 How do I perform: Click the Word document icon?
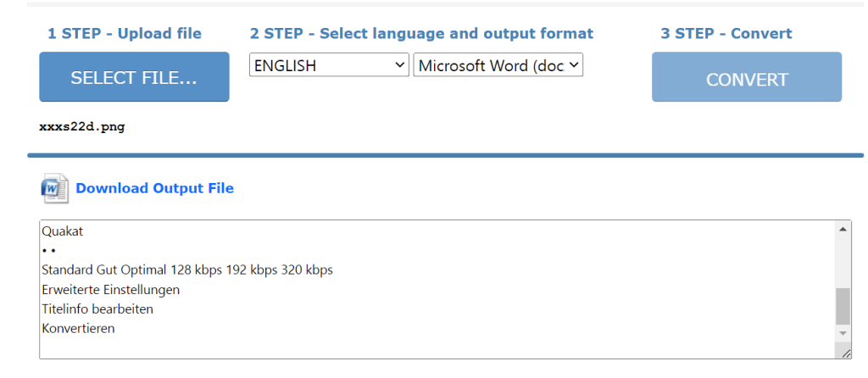(54, 188)
